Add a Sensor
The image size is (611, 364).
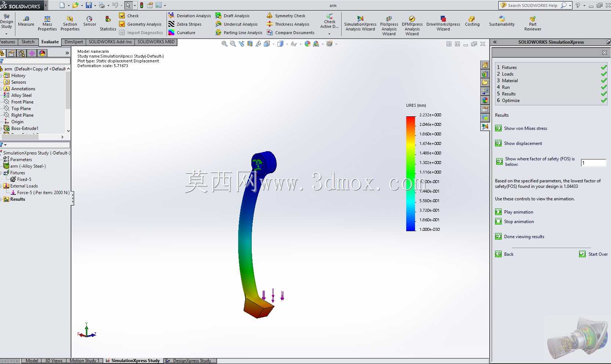90,21
